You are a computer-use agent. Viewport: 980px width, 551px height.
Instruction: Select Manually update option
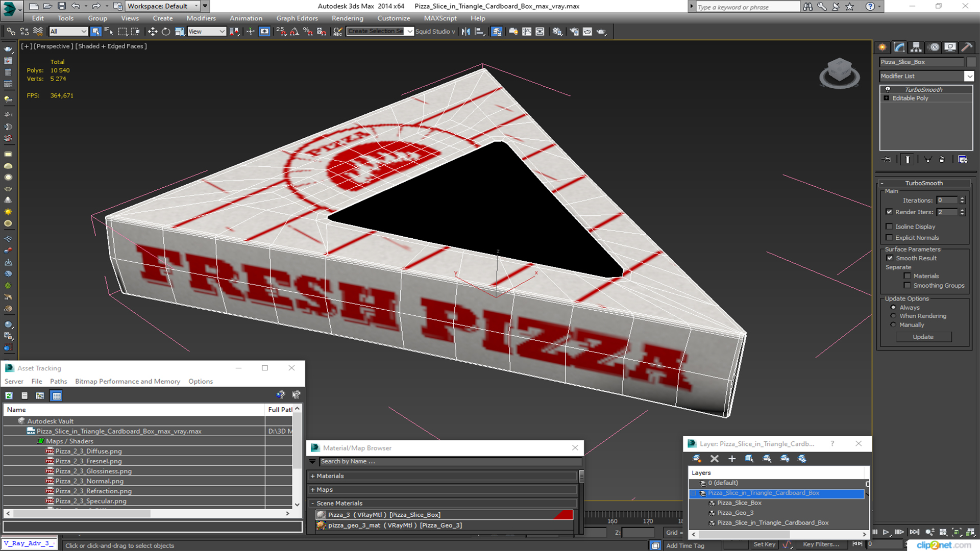(x=893, y=324)
